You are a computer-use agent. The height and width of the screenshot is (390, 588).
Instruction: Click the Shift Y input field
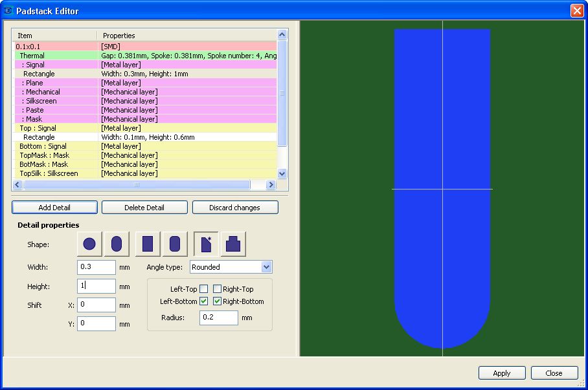click(x=96, y=323)
